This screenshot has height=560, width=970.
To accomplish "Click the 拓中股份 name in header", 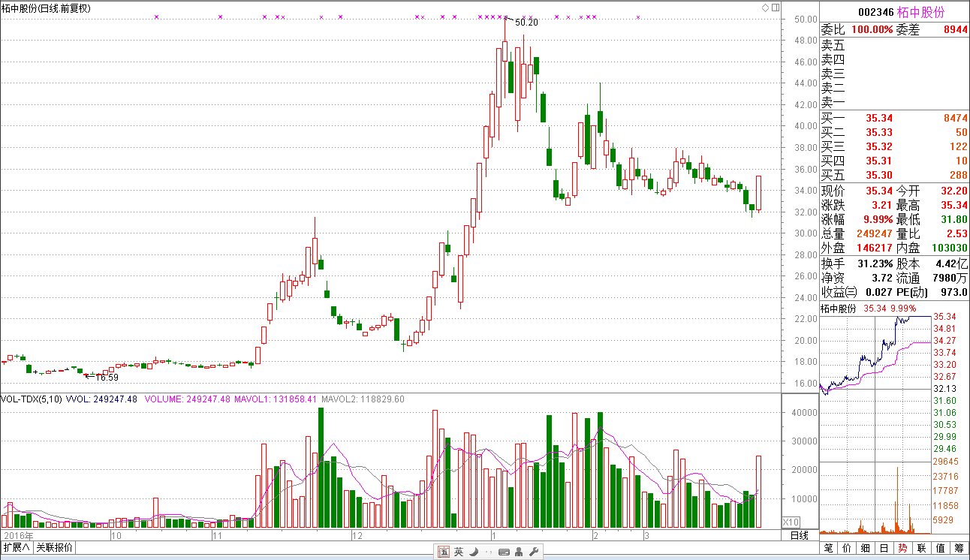I will (921, 13).
